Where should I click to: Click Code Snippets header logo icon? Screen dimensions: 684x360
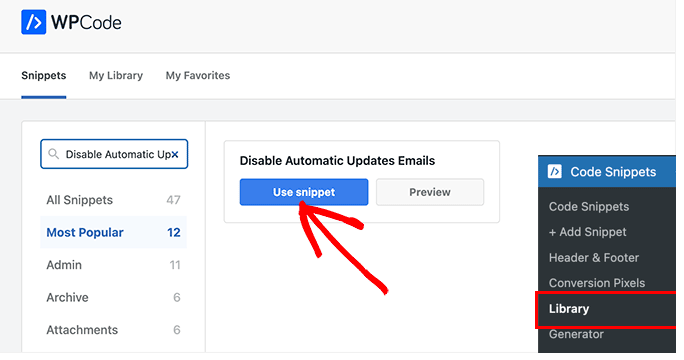(555, 171)
